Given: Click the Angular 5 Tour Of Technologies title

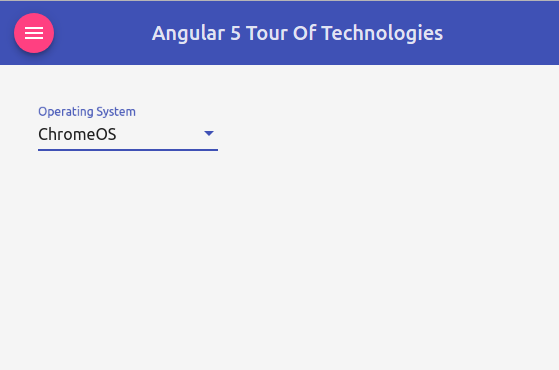Looking at the screenshot, I should pyautogui.click(x=297, y=33).
